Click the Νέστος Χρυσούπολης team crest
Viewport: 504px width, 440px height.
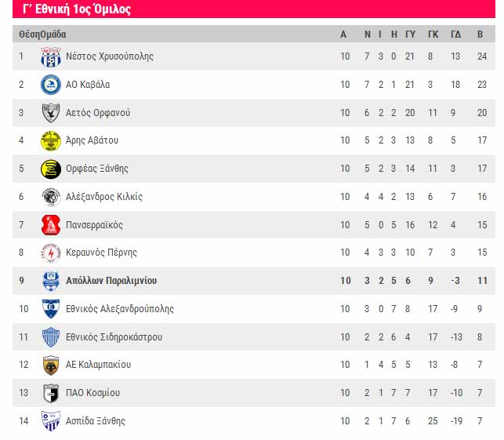click(x=51, y=56)
